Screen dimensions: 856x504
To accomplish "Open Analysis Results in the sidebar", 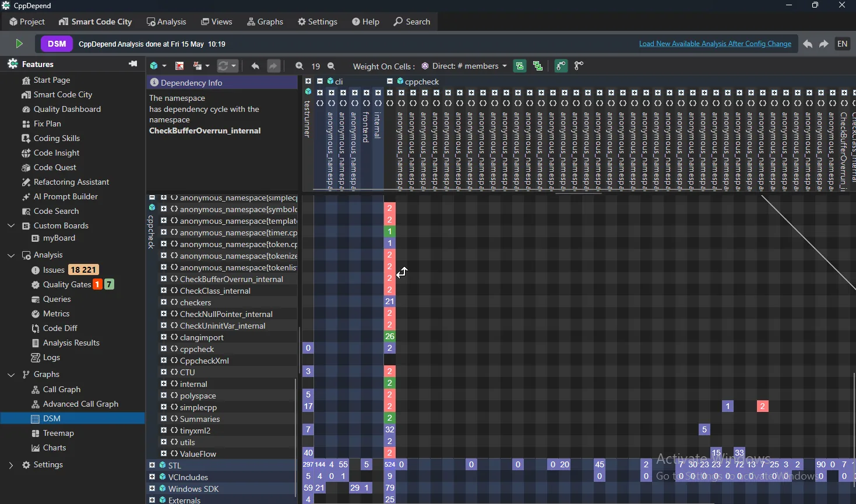I will point(65,343).
